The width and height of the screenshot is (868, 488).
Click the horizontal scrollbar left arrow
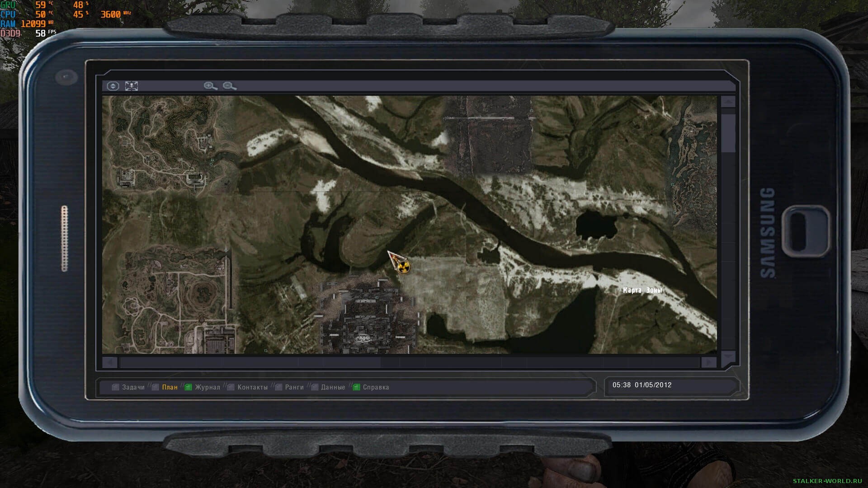coord(109,362)
